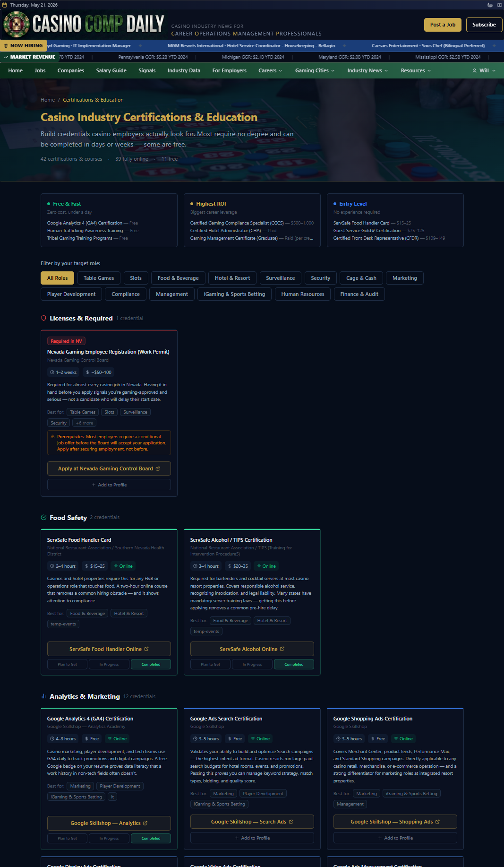Image resolution: width=504 pixels, height=867 pixels.
Task: Open the LinkedIn icon in top bar
Action: pyautogui.click(x=490, y=5)
